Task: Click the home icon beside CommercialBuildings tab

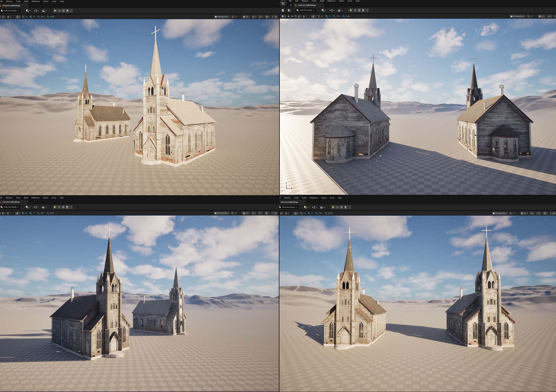Action: pos(291,5)
